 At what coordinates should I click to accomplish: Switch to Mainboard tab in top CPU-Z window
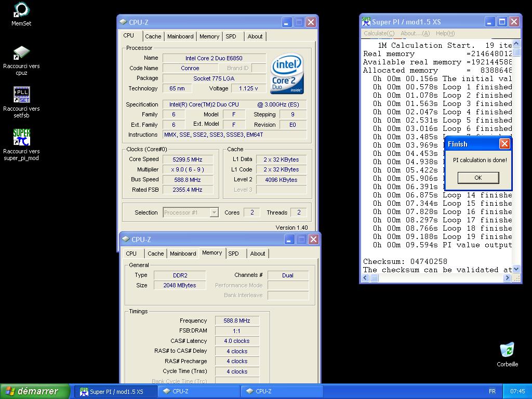[180, 36]
